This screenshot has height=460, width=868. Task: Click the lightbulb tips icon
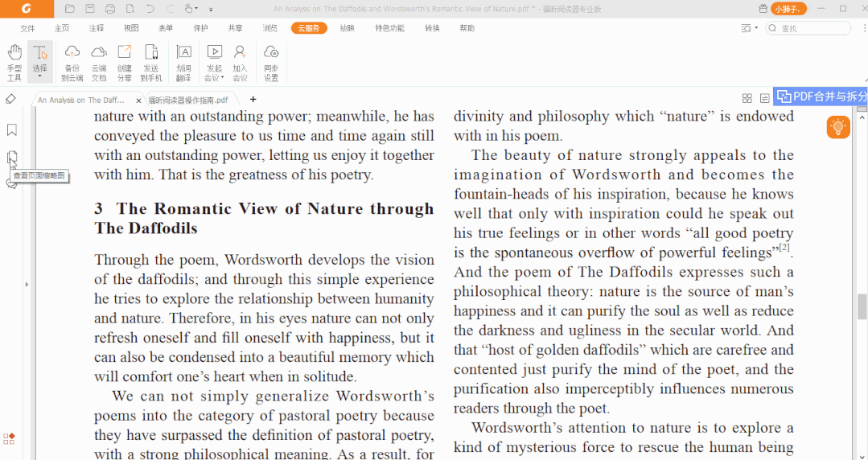click(838, 127)
